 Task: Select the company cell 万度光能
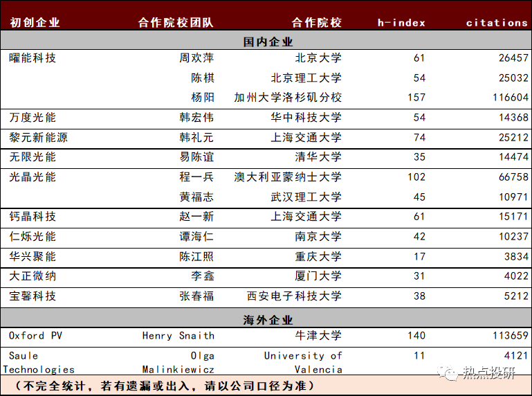(x=33, y=117)
